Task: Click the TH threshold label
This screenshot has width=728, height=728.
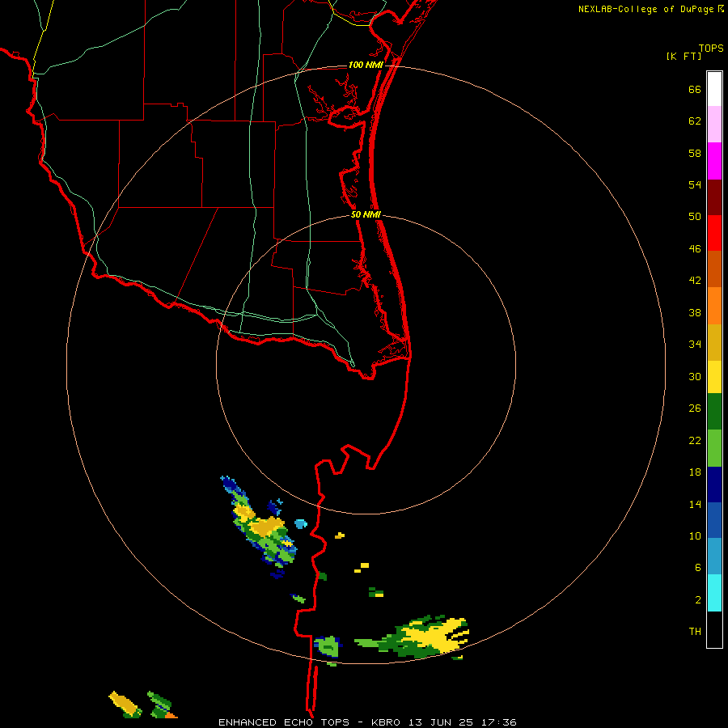Action: coord(695,632)
